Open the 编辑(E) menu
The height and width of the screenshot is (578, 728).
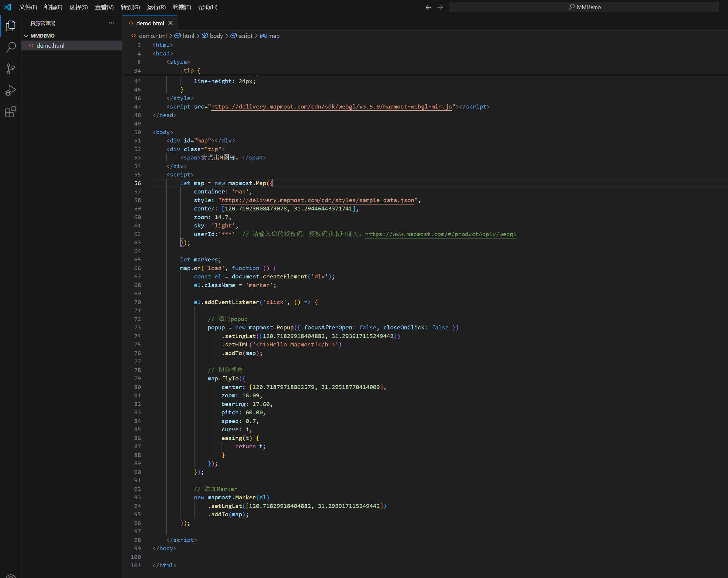pos(53,7)
